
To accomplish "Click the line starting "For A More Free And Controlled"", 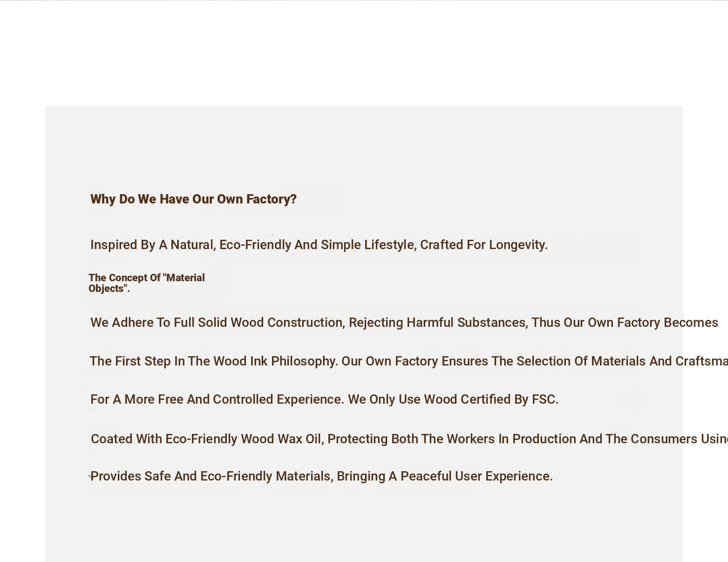I will tap(324, 399).
